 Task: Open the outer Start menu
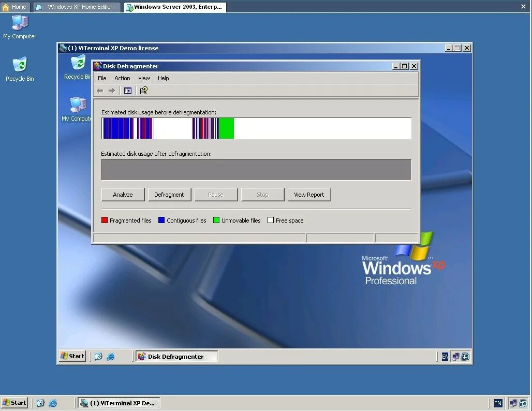[x=14, y=403]
